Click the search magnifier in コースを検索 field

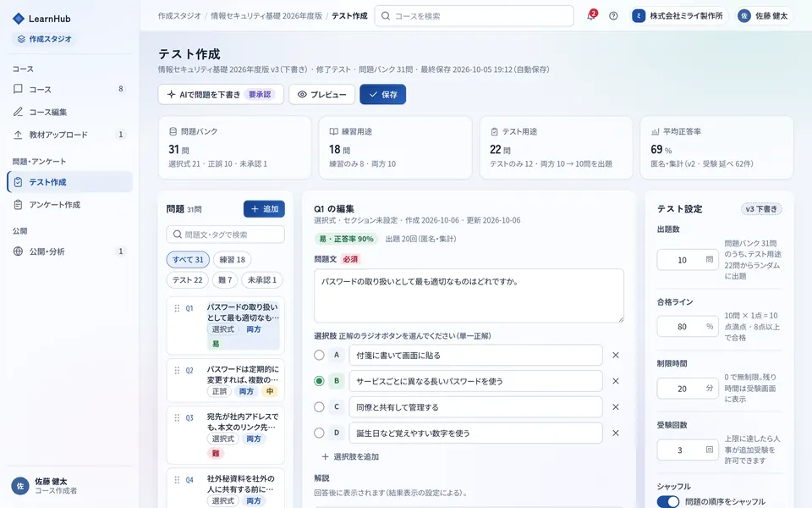(386, 16)
